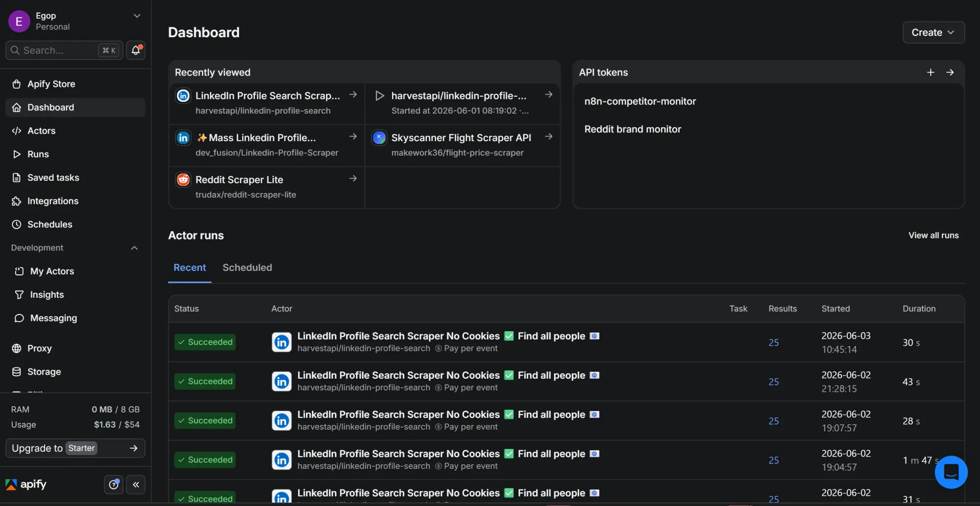Open Schedules in sidebar

(75, 224)
